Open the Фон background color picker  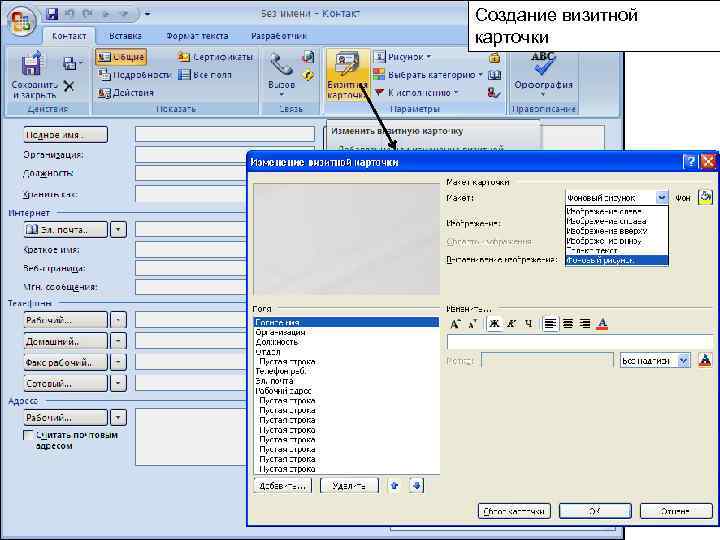coord(705,197)
